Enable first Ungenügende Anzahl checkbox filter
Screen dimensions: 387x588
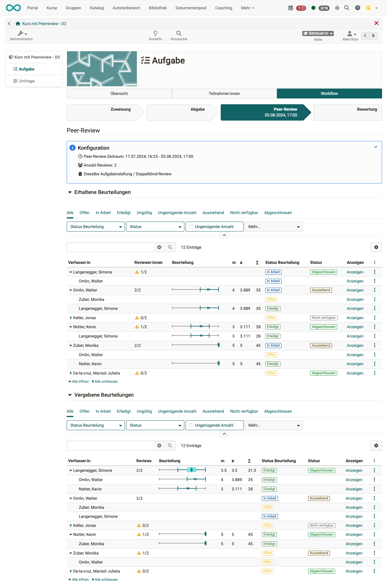(191, 227)
